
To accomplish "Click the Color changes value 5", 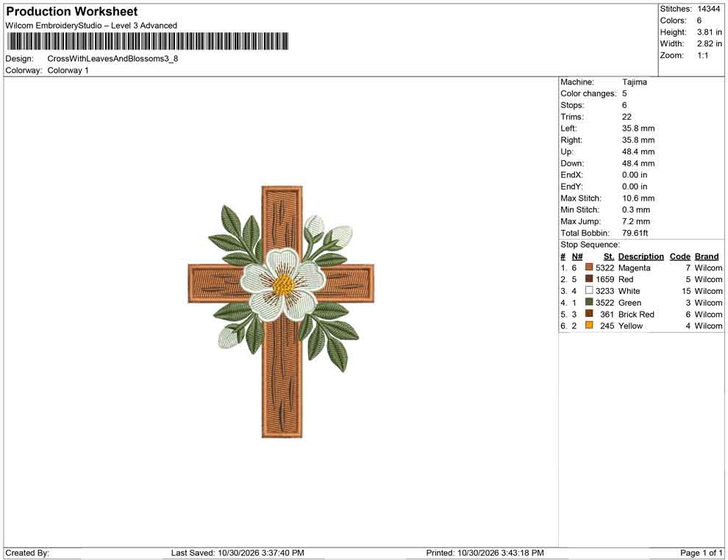I will click(624, 94).
